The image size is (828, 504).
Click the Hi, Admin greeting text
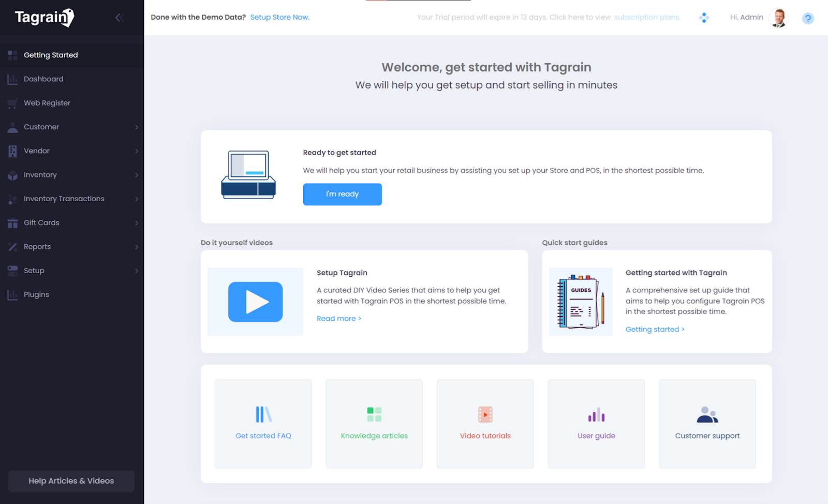(x=747, y=17)
